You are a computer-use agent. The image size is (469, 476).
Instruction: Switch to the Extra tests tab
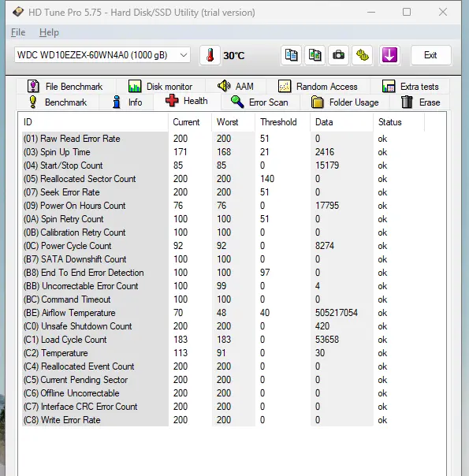point(410,87)
